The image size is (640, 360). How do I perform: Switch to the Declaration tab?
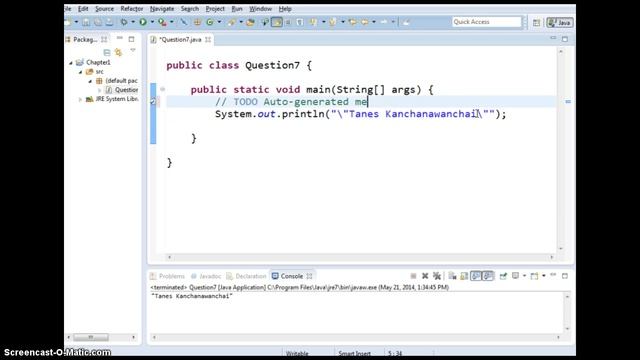point(247,276)
